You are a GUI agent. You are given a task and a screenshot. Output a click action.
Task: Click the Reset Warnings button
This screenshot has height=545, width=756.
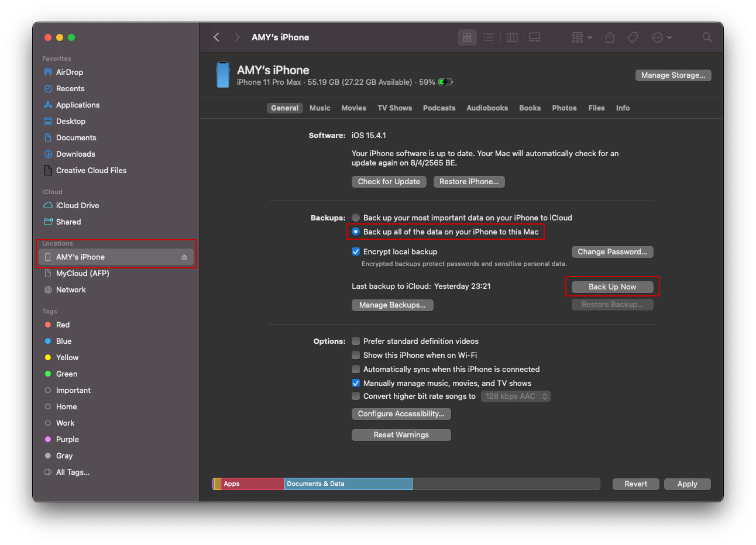coord(401,435)
